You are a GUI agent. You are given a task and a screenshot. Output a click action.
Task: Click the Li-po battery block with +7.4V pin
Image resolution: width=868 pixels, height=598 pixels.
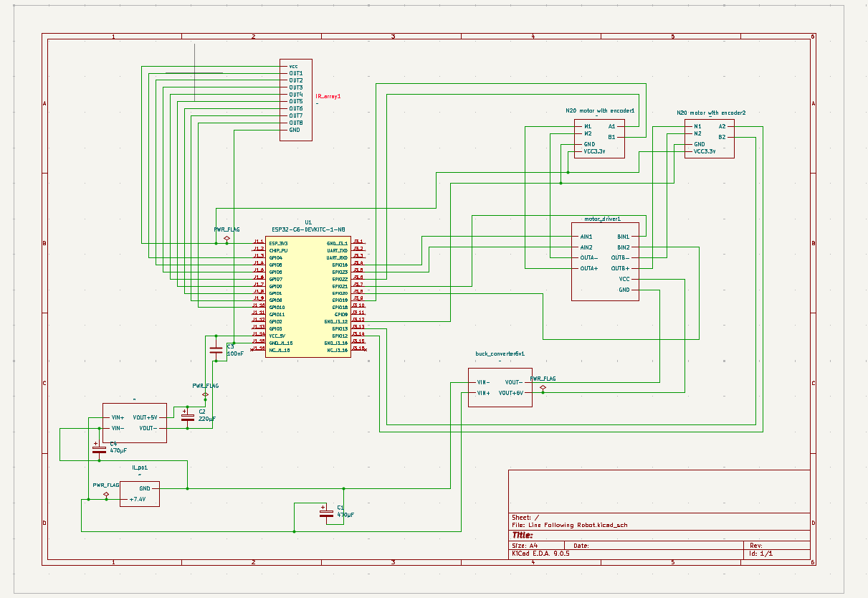[139, 493]
